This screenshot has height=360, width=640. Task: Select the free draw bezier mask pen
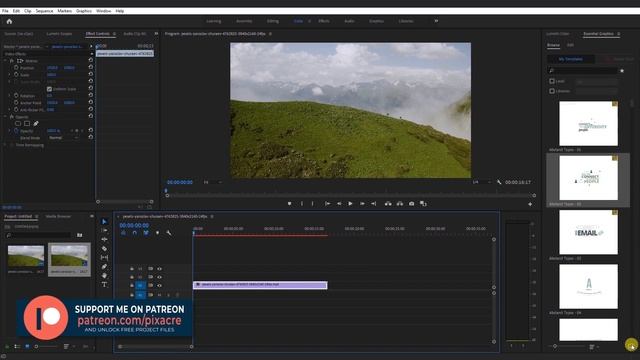click(36, 124)
